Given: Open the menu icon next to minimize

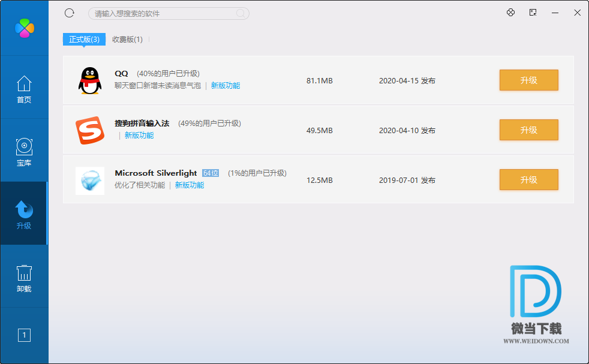Looking at the screenshot, I should coord(533,13).
